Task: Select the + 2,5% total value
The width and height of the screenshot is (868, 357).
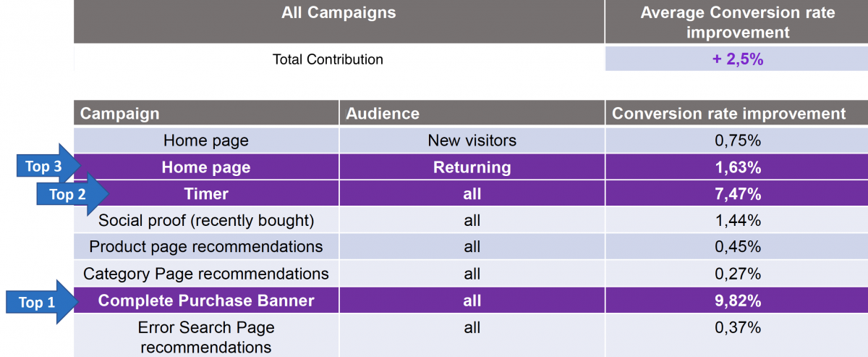Action: (737, 59)
